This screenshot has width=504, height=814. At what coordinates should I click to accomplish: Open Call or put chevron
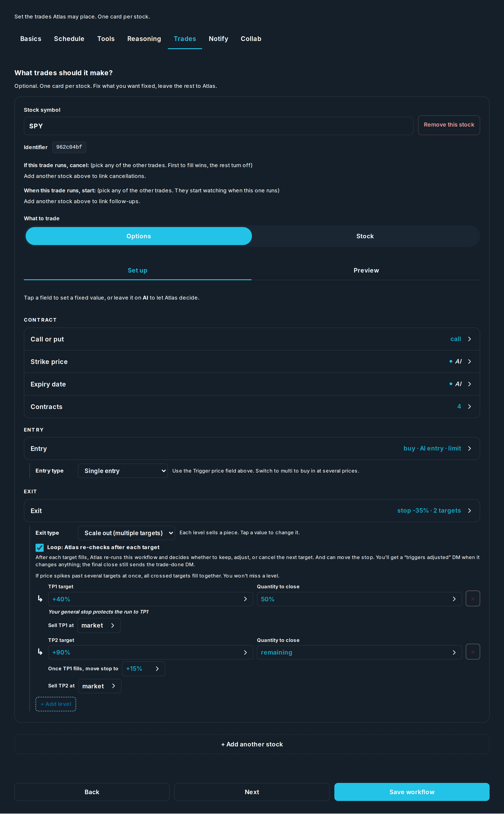(x=469, y=339)
